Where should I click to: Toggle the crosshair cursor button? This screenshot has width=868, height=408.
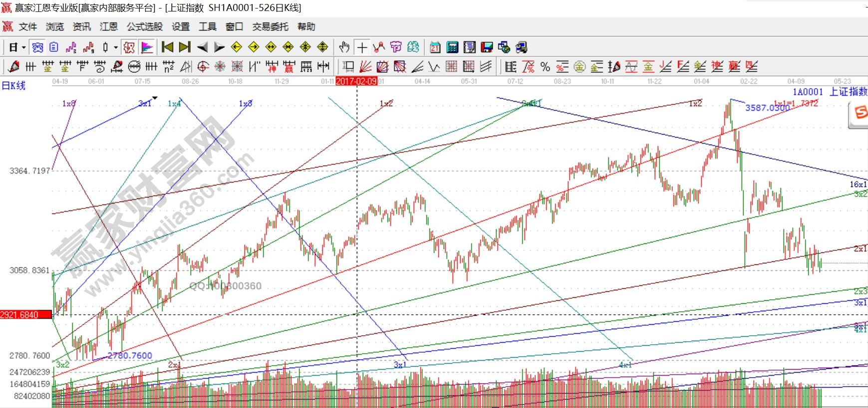pos(362,47)
